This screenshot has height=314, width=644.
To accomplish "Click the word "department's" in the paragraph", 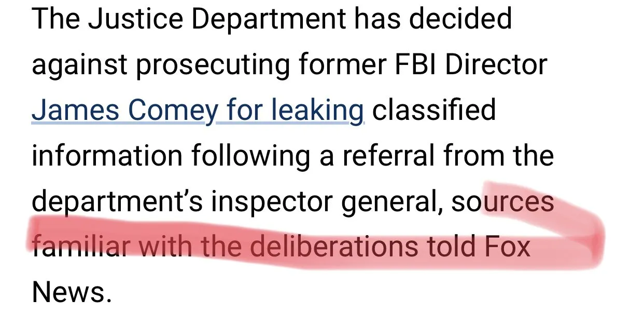I will pyautogui.click(x=117, y=202).
